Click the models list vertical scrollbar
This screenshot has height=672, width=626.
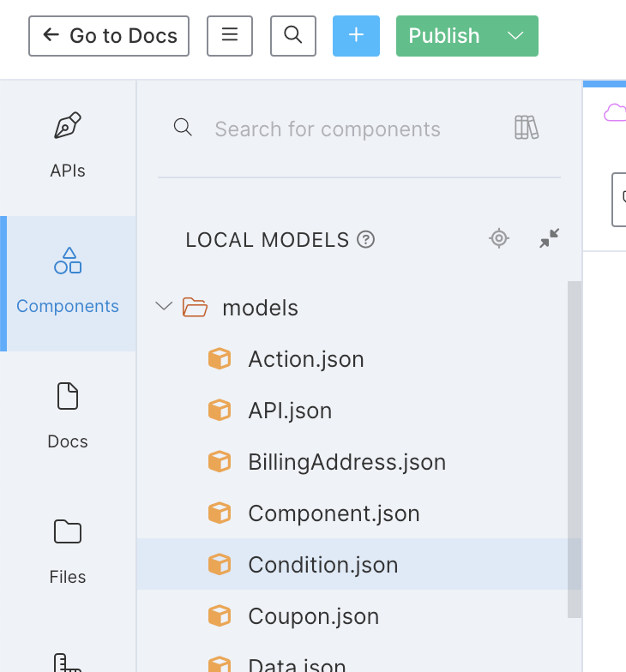575,446
